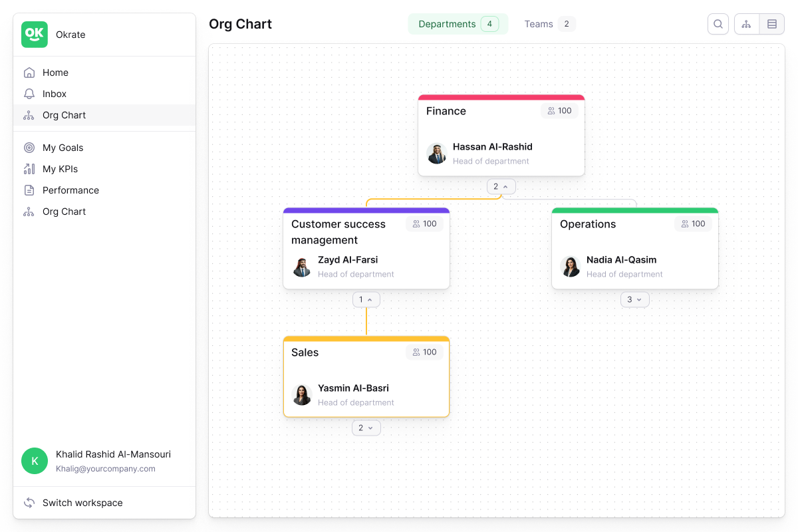Select the Departments tab
Viewport: 798px width, 532px height.
coord(458,24)
